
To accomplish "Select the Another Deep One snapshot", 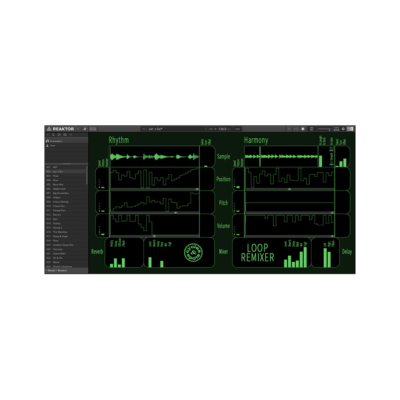I will tap(66, 245).
